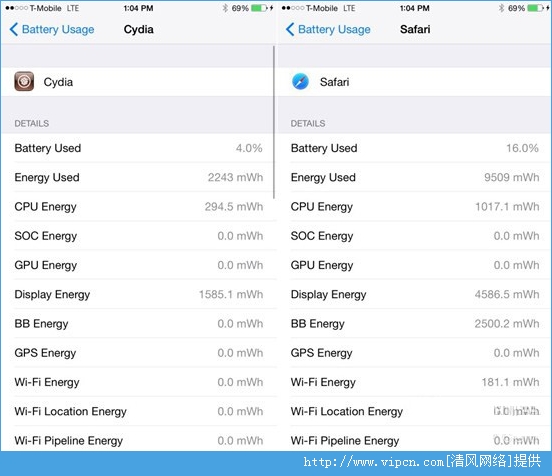Tap Cydia Display Energy 1585.1 mWh value
Image resolution: width=552 pixels, height=476 pixels.
coord(231,294)
